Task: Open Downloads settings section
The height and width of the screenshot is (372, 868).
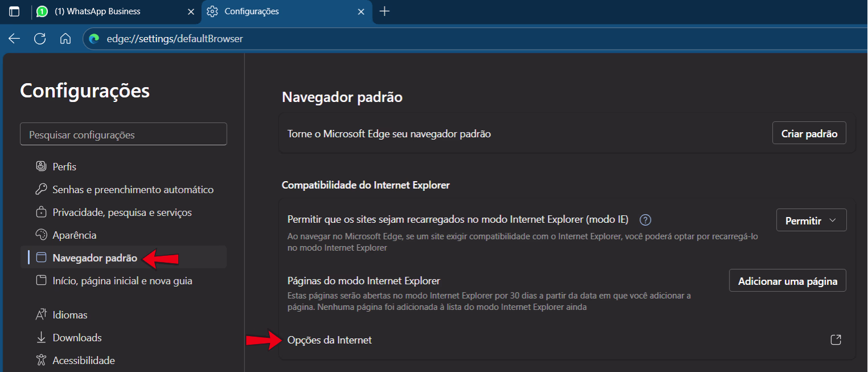Action: tap(124, 338)
